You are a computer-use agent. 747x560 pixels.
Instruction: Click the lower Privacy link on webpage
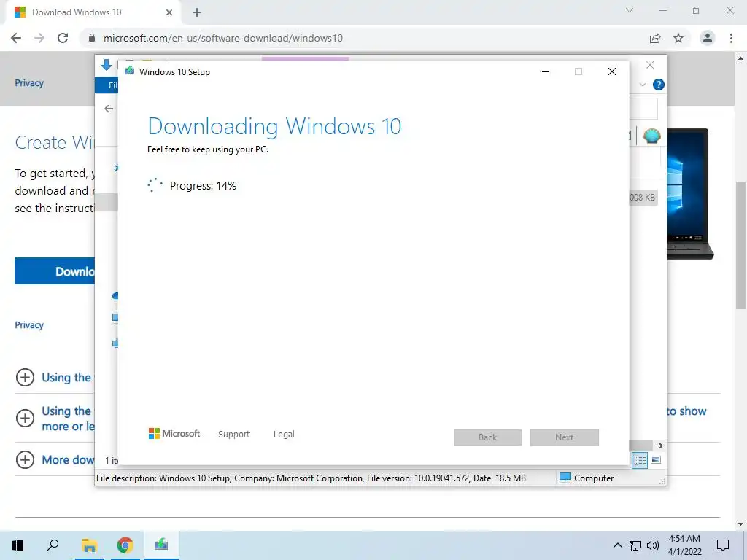click(x=29, y=324)
